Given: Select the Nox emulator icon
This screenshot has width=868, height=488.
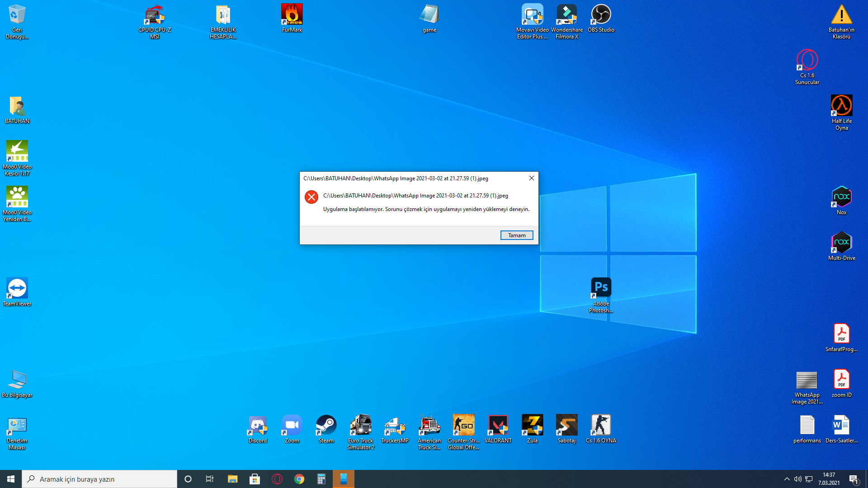Looking at the screenshot, I should pos(841,198).
